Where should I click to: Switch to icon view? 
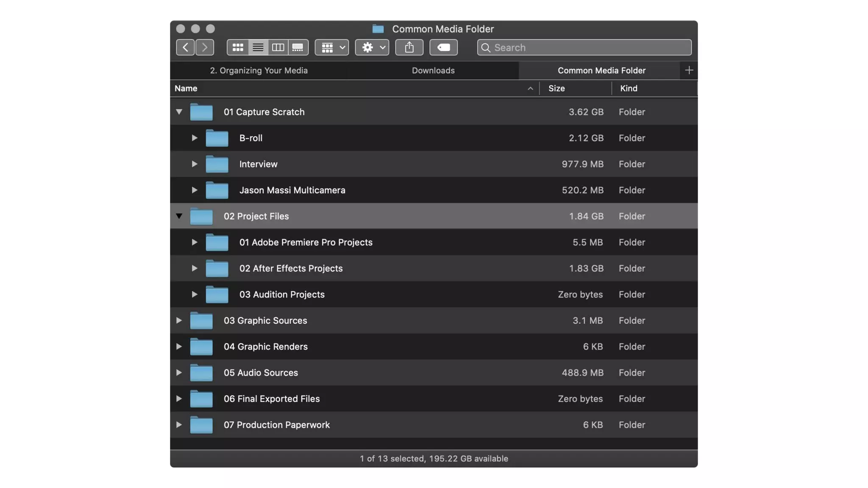pyautogui.click(x=237, y=47)
